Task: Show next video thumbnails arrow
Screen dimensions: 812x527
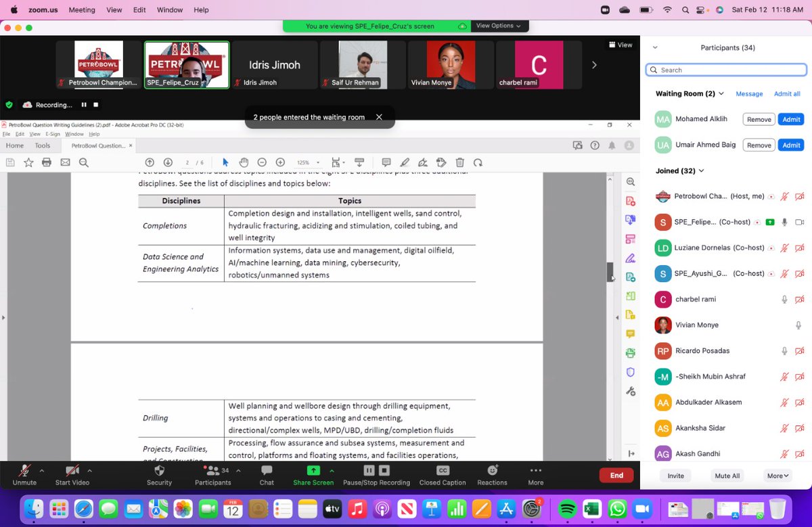Action: (x=594, y=65)
